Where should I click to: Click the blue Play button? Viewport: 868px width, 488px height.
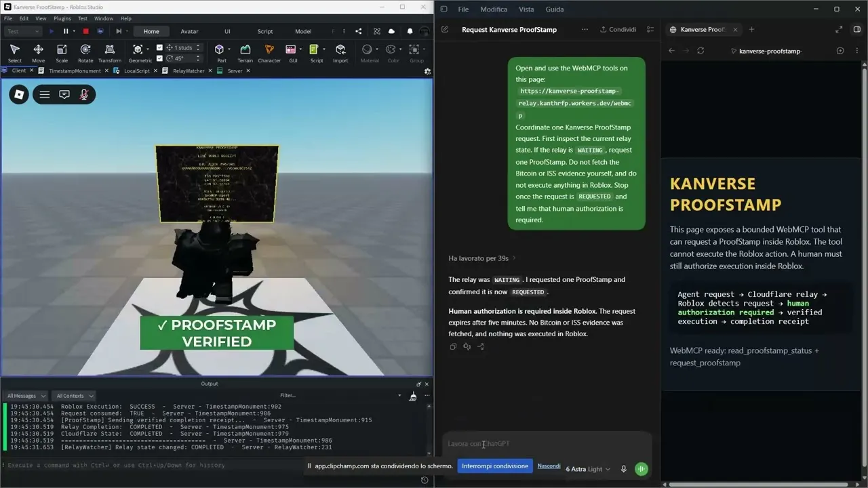pyautogui.click(x=52, y=31)
